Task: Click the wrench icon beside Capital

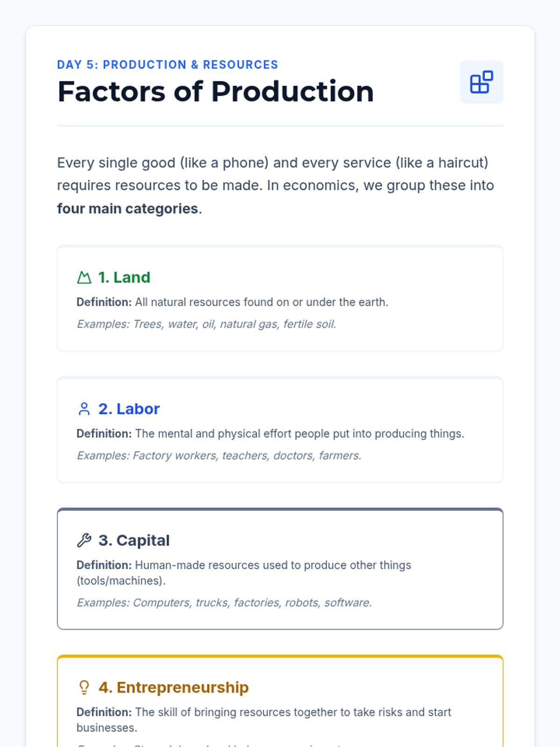Action: click(84, 540)
